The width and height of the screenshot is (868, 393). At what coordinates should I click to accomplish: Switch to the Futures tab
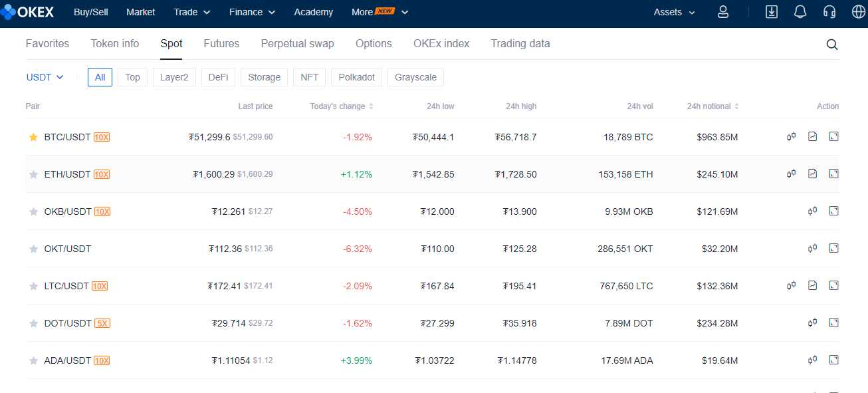coord(221,43)
